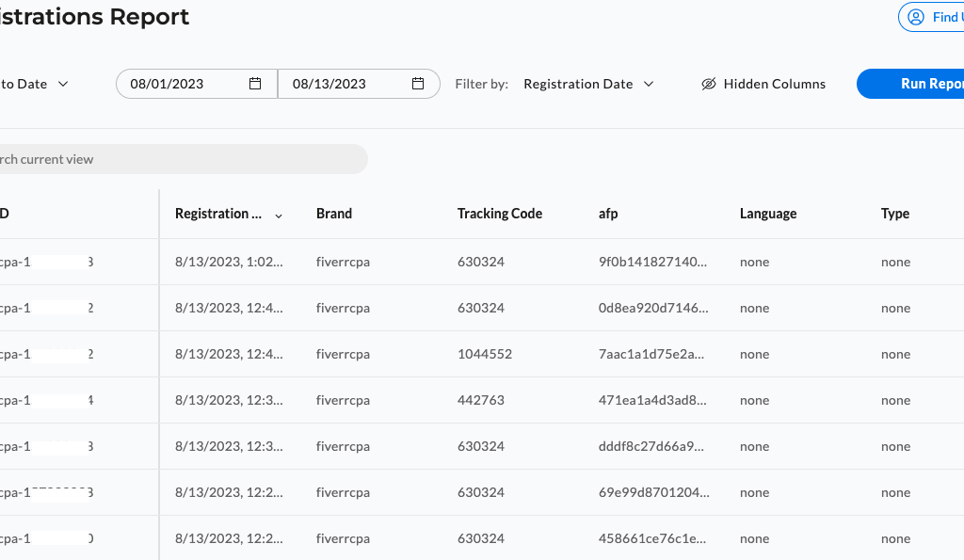This screenshot has width=964, height=560.
Task: Click Language none in 442763 row
Action: pyautogui.click(x=754, y=400)
